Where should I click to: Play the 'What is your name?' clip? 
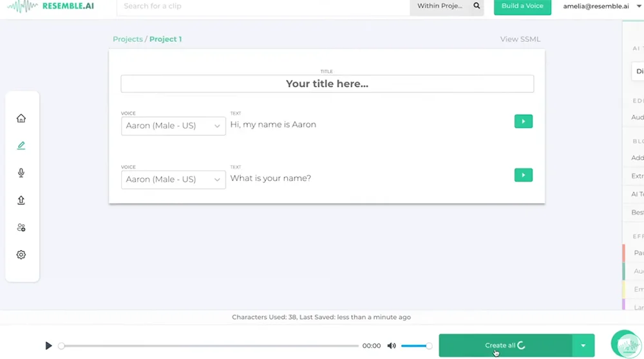point(523,175)
